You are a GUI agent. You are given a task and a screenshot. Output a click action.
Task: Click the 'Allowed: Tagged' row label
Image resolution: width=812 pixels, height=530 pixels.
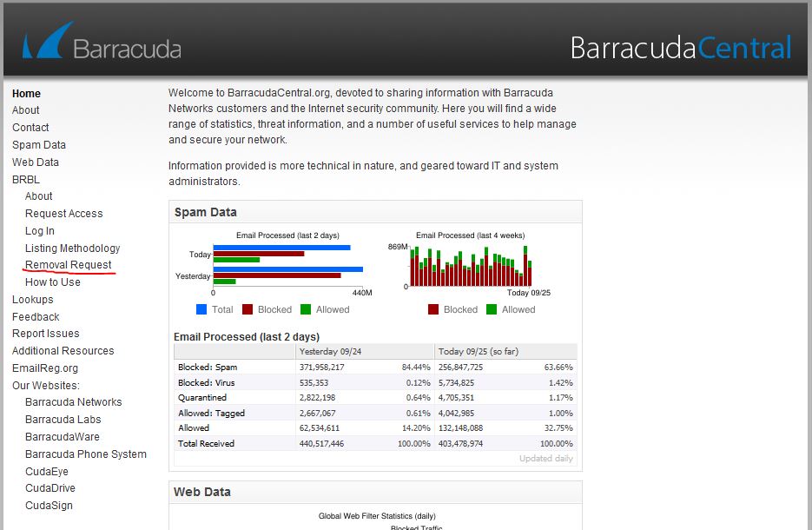211,414
